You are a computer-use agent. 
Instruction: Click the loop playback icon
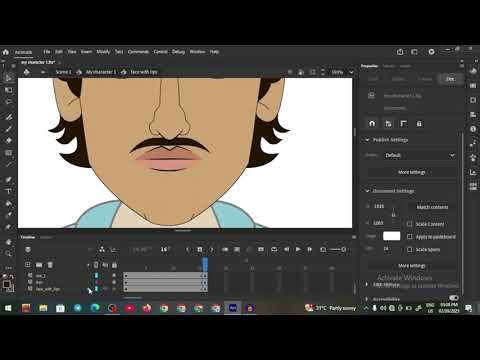[274, 249]
